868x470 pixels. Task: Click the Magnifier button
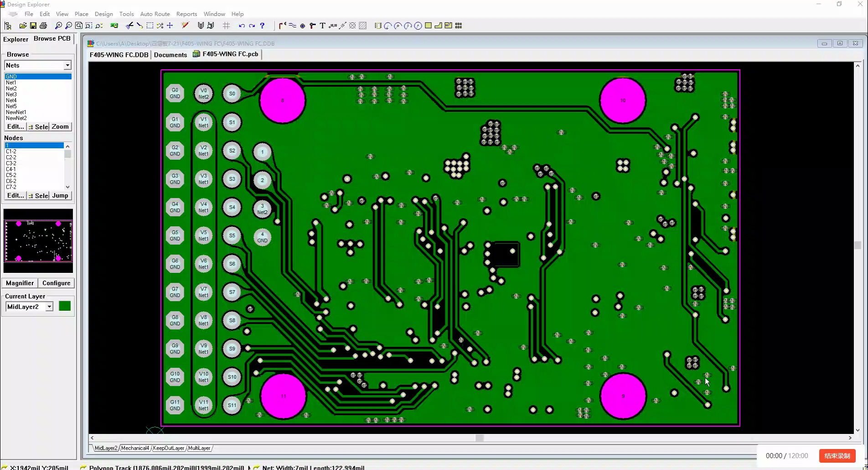tap(20, 283)
